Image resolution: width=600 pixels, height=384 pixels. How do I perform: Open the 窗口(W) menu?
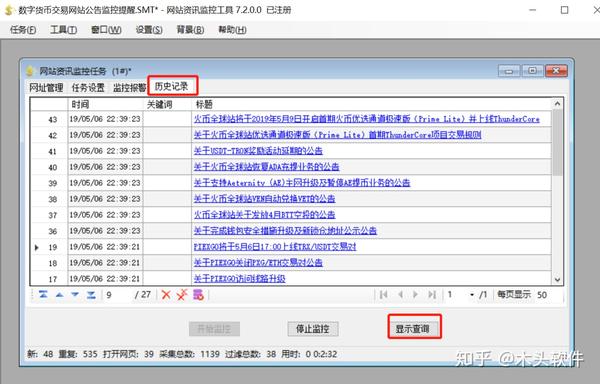[106, 30]
